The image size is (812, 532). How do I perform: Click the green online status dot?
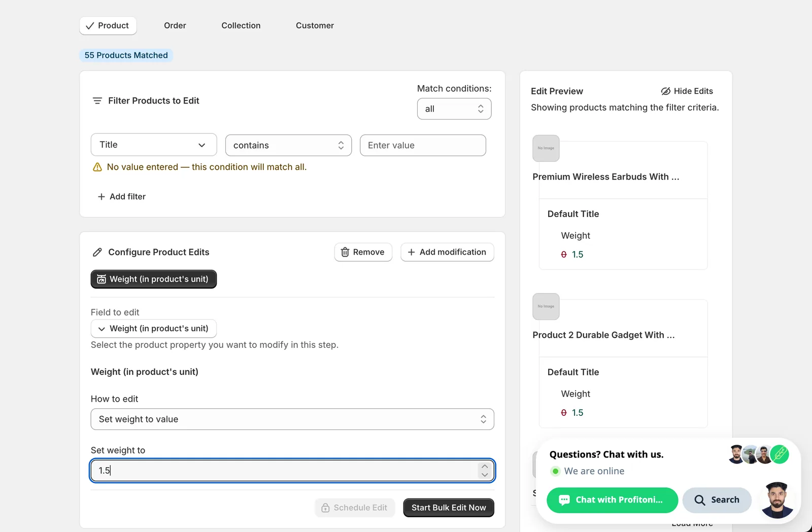tap(555, 471)
